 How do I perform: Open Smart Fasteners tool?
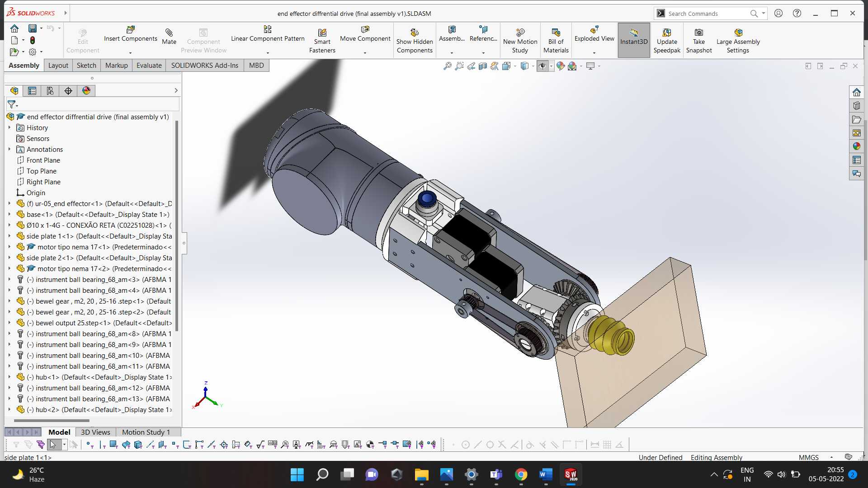[x=322, y=41]
